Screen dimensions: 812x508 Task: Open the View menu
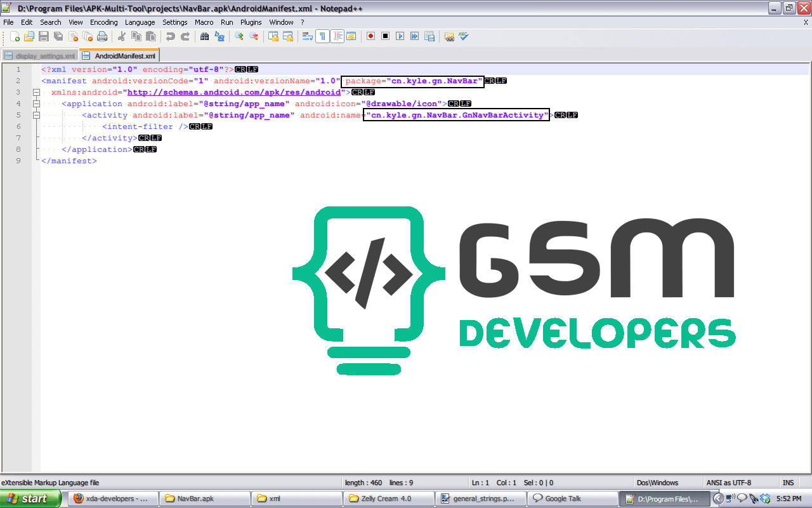coord(75,22)
